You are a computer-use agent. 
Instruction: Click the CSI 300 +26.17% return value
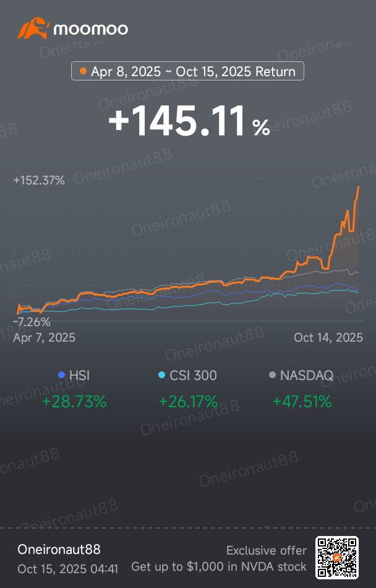[x=188, y=401]
